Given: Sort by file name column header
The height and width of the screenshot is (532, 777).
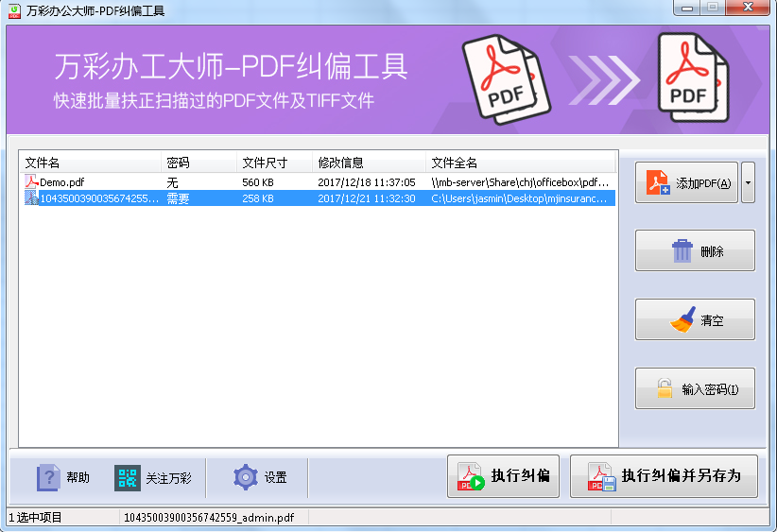Looking at the screenshot, I should click(x=90, y=163).
